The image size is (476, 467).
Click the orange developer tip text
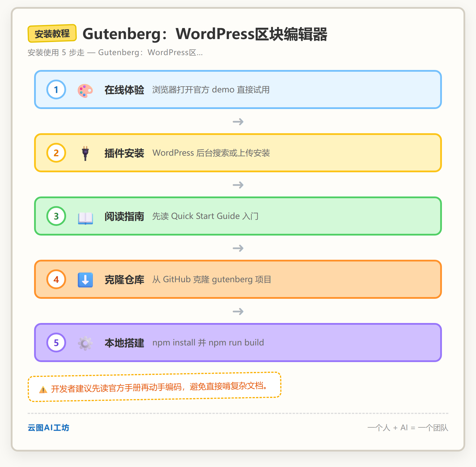(x=159, y=387)
